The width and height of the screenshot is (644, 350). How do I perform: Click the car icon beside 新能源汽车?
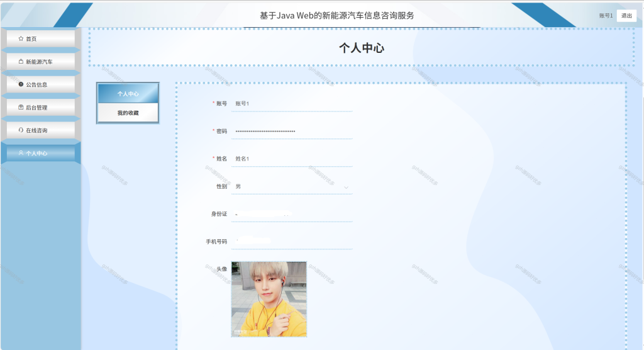pyautogui.click(x=21, y=61)
